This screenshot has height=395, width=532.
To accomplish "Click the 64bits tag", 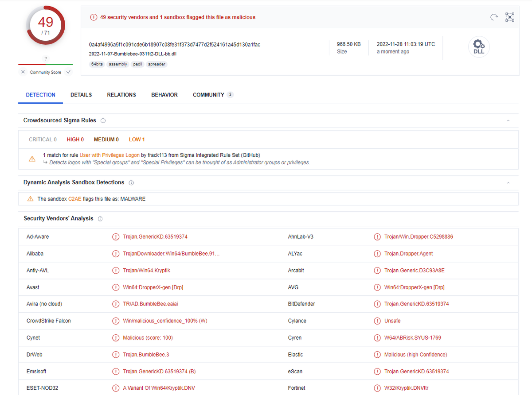I will point(97,64).
